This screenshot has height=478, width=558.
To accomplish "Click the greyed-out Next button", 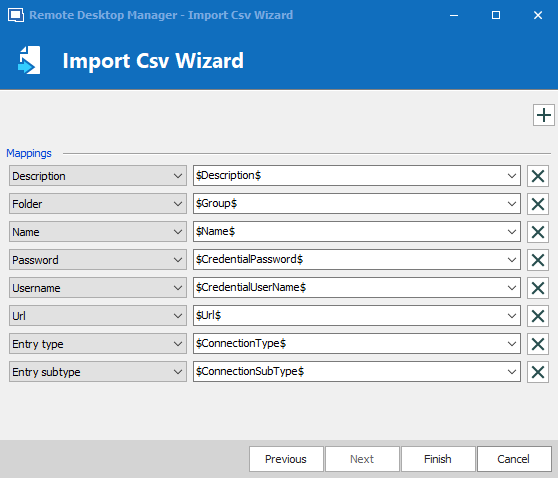I will point(362,459).
